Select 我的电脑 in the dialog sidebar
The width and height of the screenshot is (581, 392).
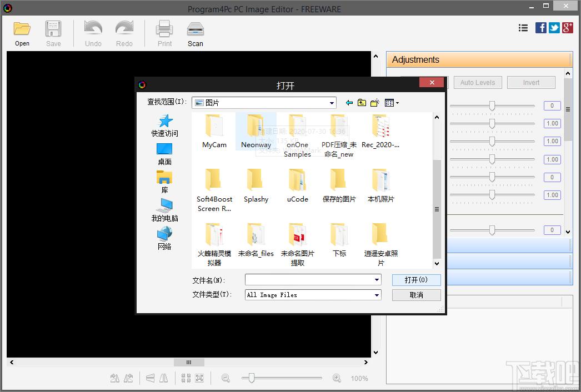[x=164, y=210]
